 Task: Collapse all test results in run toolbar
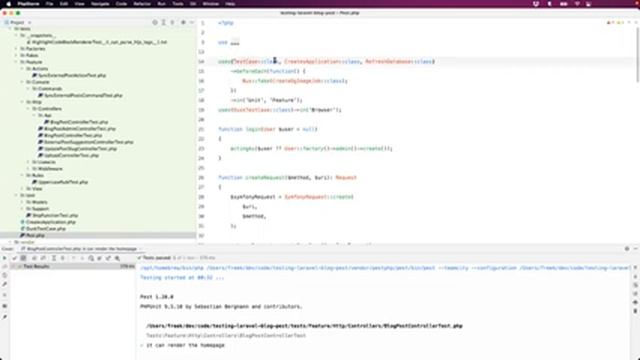coord(62,258)
